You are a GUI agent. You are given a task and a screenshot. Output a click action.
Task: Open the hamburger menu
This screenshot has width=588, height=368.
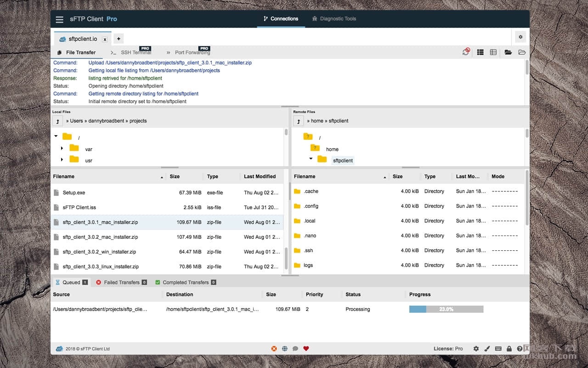[x=59, y=19]
